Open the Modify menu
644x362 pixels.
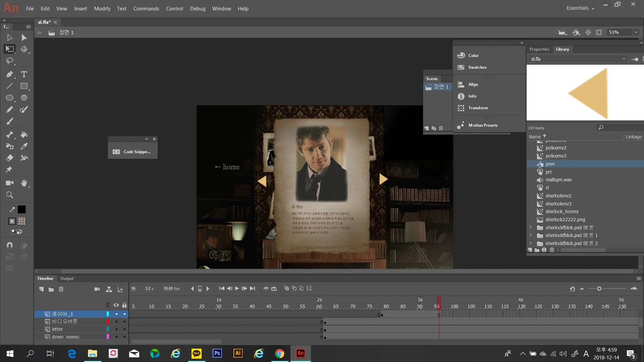[102, 8]
